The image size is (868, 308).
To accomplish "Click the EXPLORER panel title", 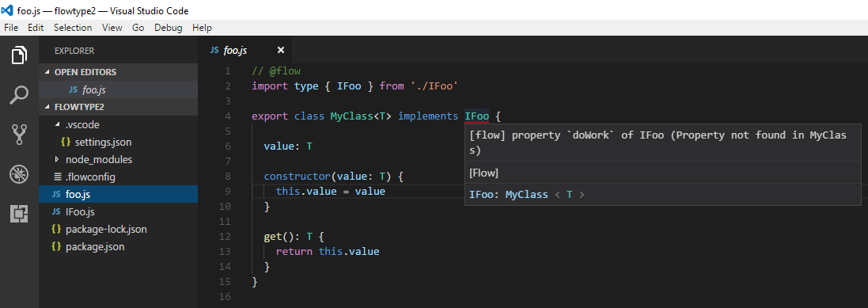I will [74, 51].
